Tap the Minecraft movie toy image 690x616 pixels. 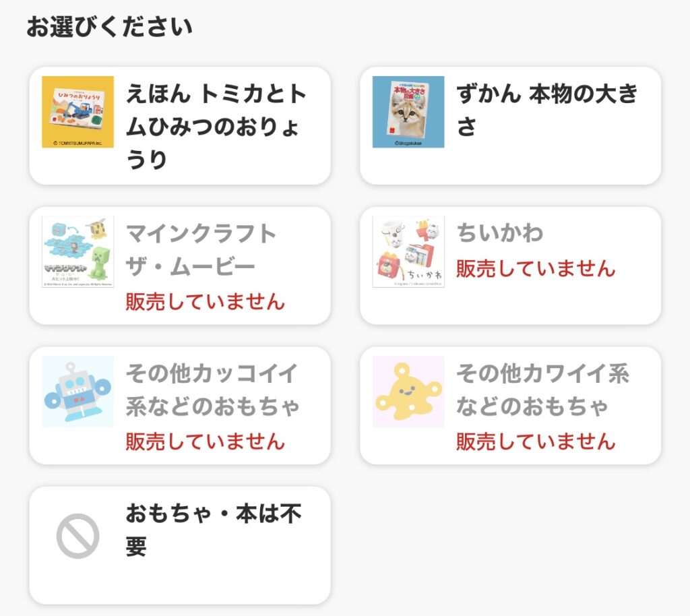click(x=78, y=251)
